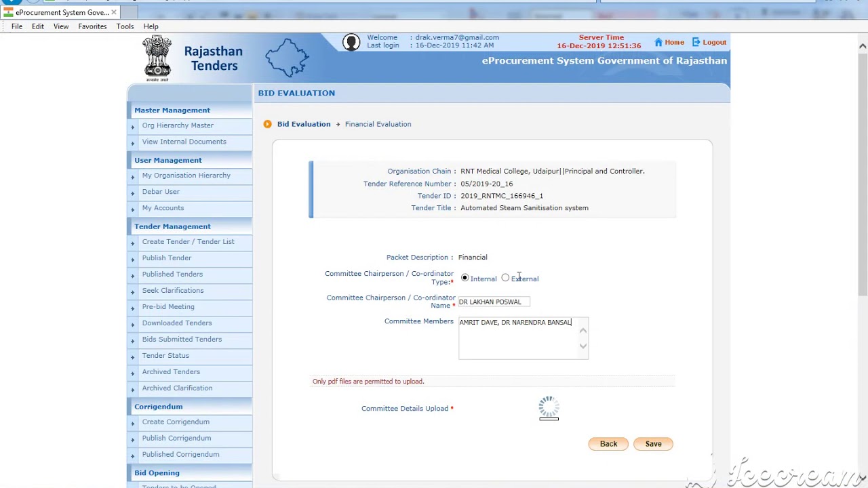Screen dimensions: 868x488
Task: Open the Favorites menu
Action: coord(92,26)
